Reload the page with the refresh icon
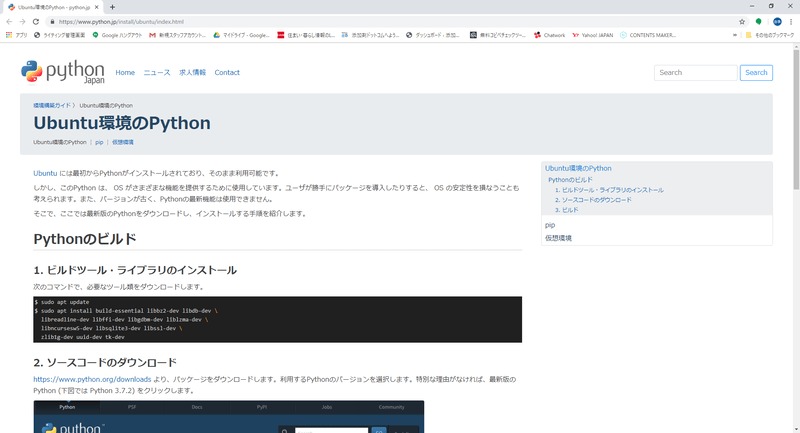The image size is (800, 433). click(36, 22)
